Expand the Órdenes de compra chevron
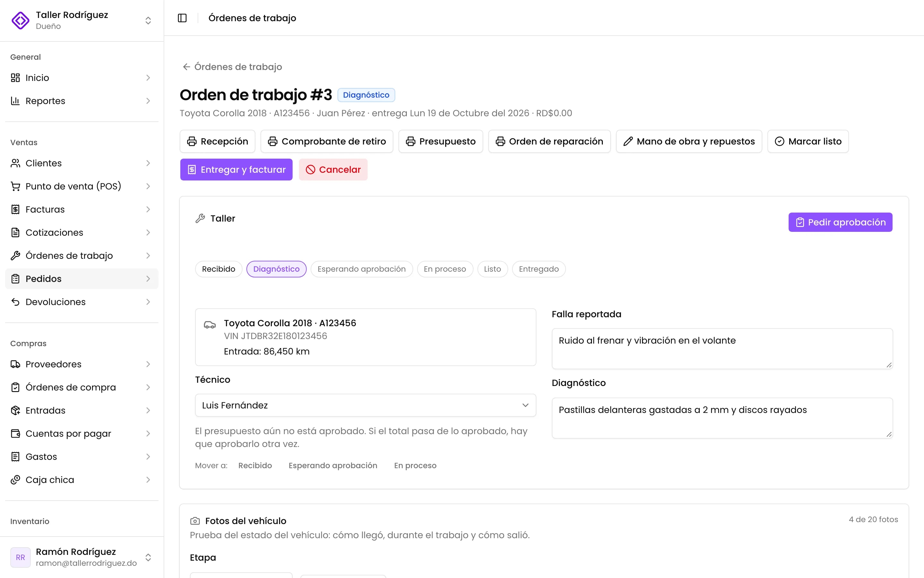Image resolution: width=924 pixels, height=578 pixels. coord(148,387)
